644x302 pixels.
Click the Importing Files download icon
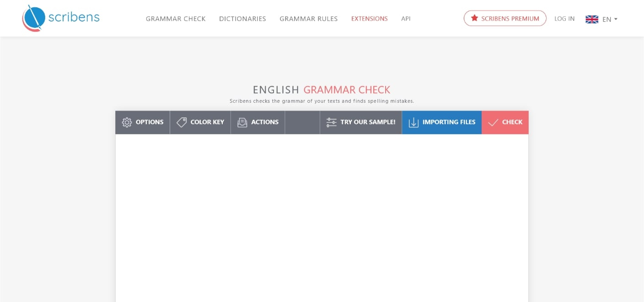(x=413, y=122)
